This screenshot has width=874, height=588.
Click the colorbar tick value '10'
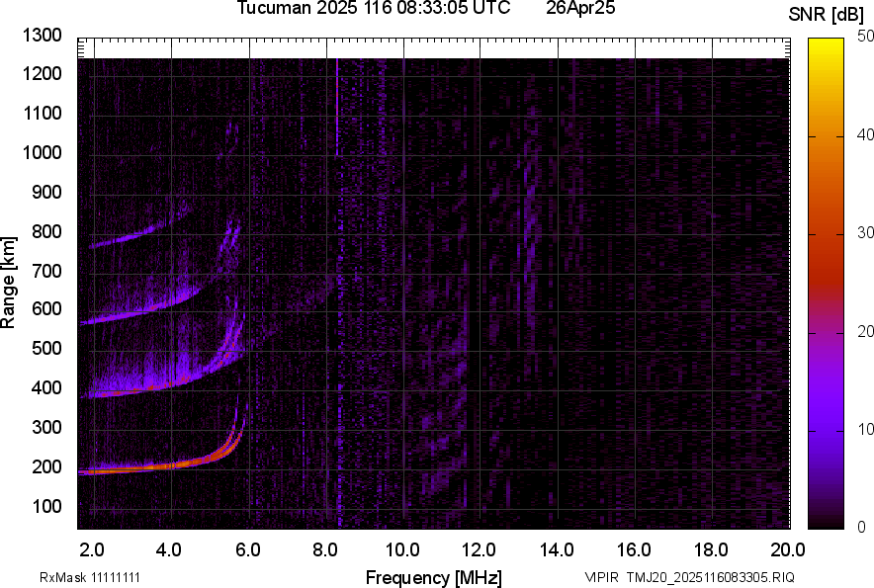(865, 429)
